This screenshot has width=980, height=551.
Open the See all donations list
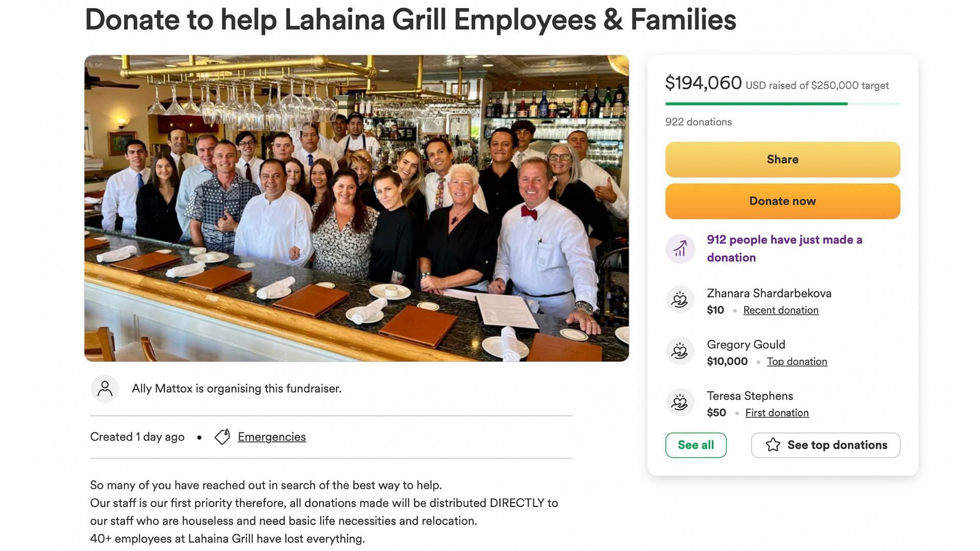(x=696, y=445)
